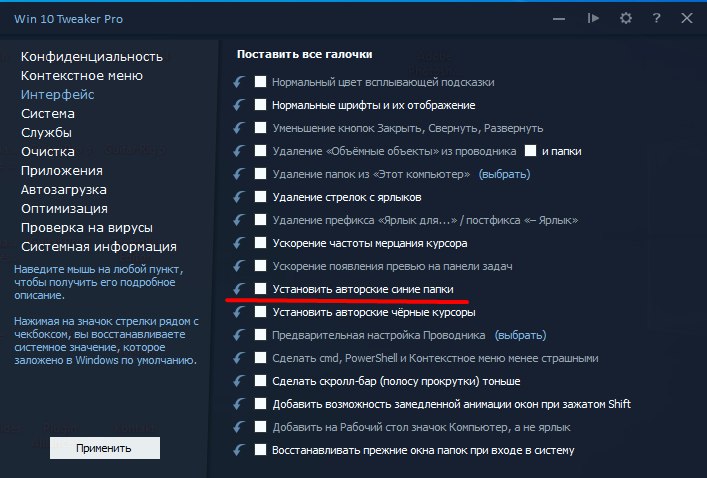707x478 pixels.
Task: Enable Удаление папок из «Этот компьютер» checkbox
Action: tap(260, 173)
